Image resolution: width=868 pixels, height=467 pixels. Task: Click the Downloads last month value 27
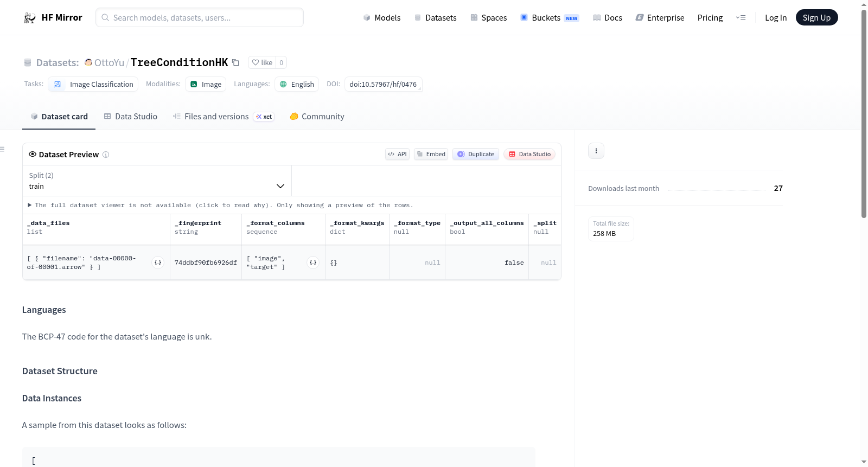[x=778, y=188]
